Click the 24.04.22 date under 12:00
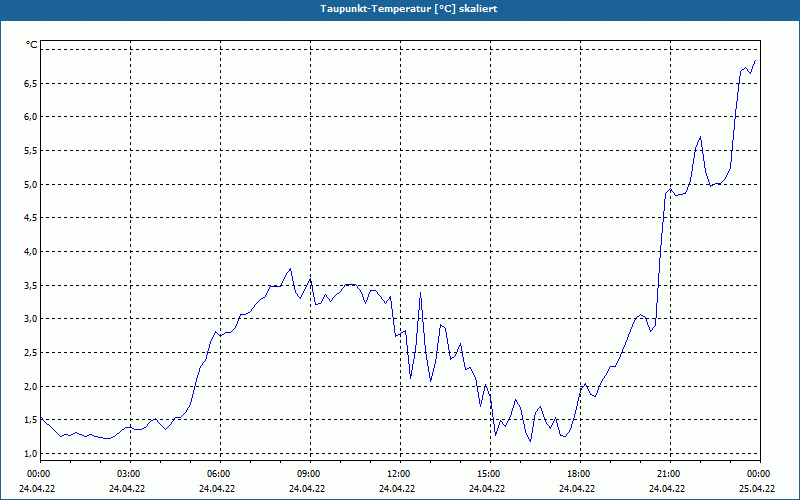Image resolution: width=800 pixels, height=500 pixels. coord(397,488)
